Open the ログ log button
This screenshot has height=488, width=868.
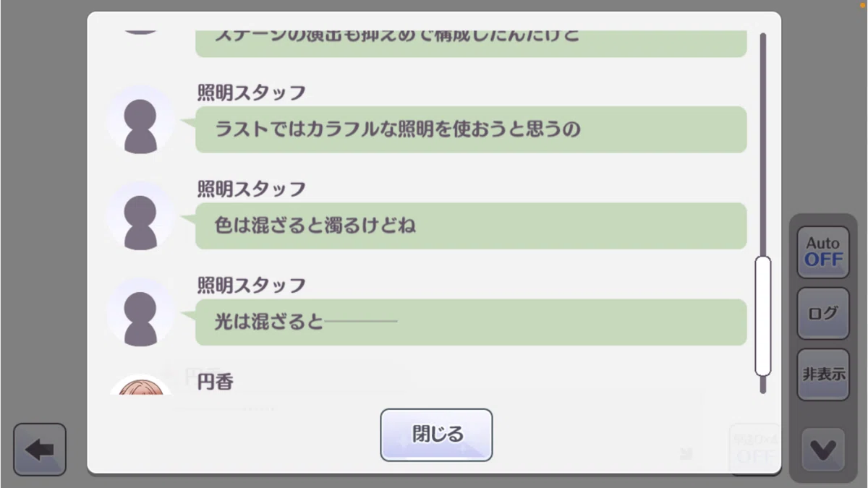coord(823,313)
